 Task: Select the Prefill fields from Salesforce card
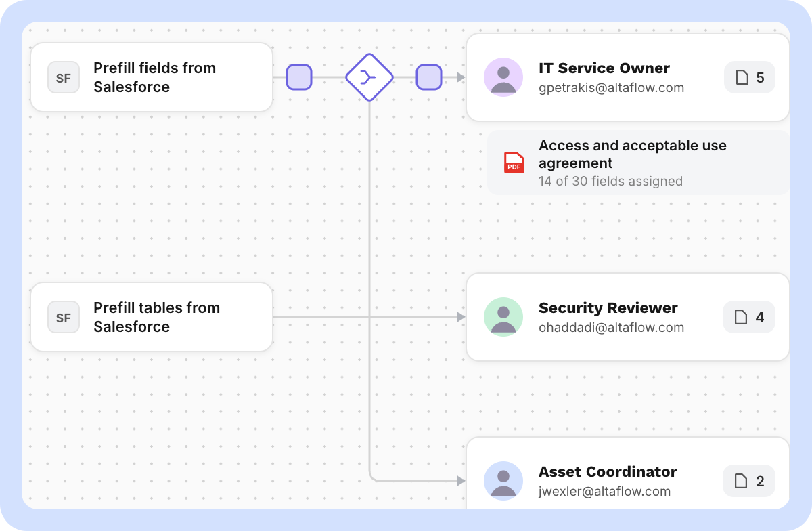coord(152,77)
